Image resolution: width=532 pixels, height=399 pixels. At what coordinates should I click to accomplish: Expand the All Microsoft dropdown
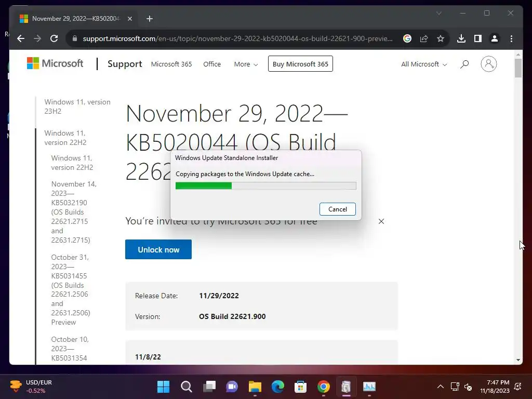[424, 64]
